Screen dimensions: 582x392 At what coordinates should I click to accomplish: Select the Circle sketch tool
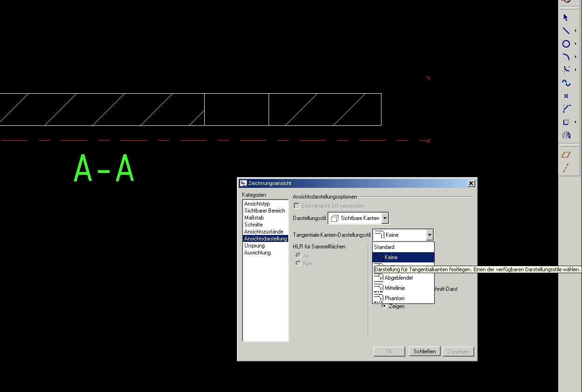[566, 44]
